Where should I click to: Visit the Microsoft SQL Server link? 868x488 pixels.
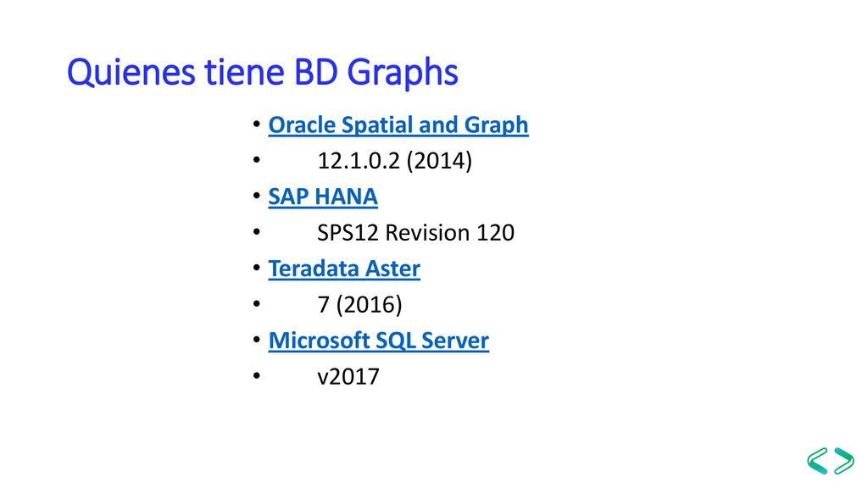pos(379,341)
